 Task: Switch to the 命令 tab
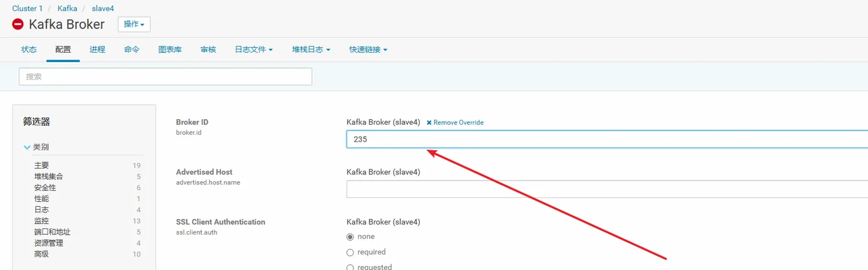click(131, 50)
